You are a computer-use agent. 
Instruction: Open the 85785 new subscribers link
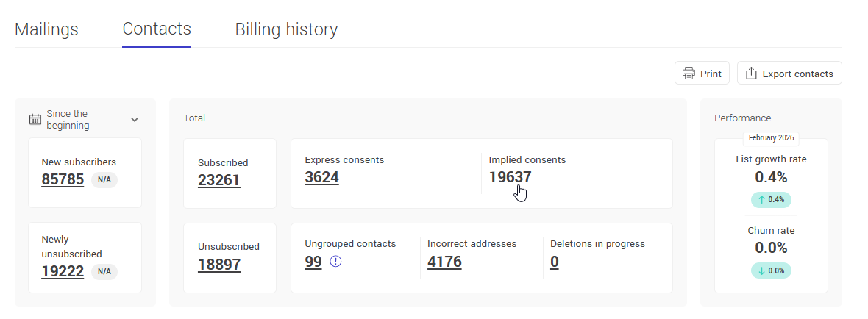[63, 179]
